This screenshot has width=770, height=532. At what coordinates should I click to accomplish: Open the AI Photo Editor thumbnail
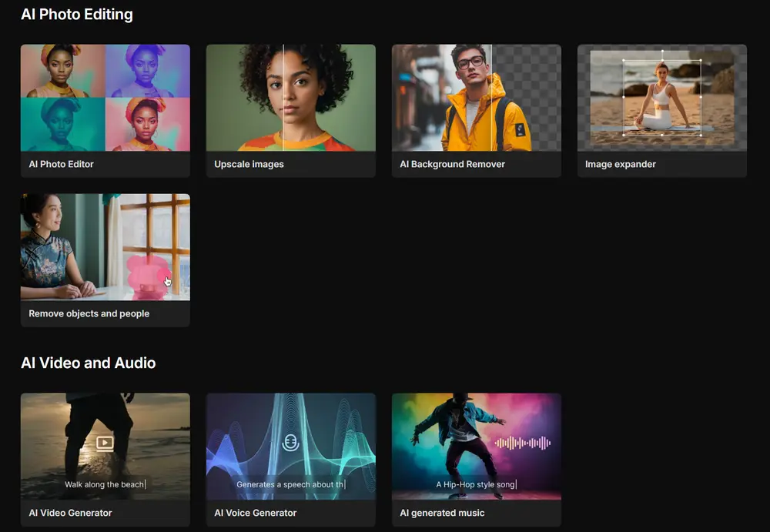pyautogui.click(x=105, y=97)
